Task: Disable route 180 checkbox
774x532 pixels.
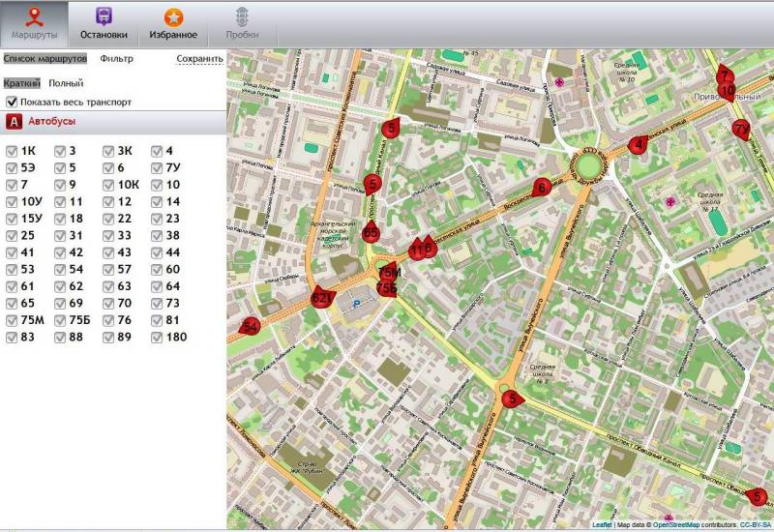Action: click(x=157, y=338)
